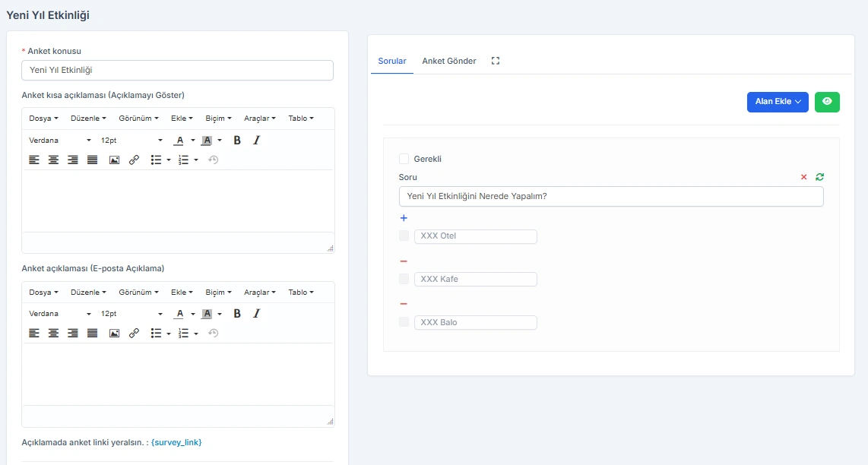Open fullscreen view icon next to Anket Gönder

pos(496,61)
